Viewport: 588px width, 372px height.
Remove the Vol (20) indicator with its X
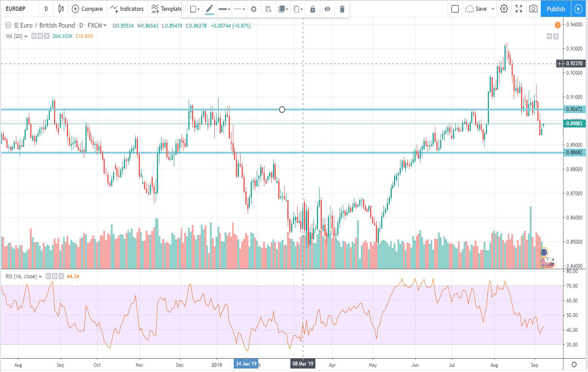click(x=47, y=36)
